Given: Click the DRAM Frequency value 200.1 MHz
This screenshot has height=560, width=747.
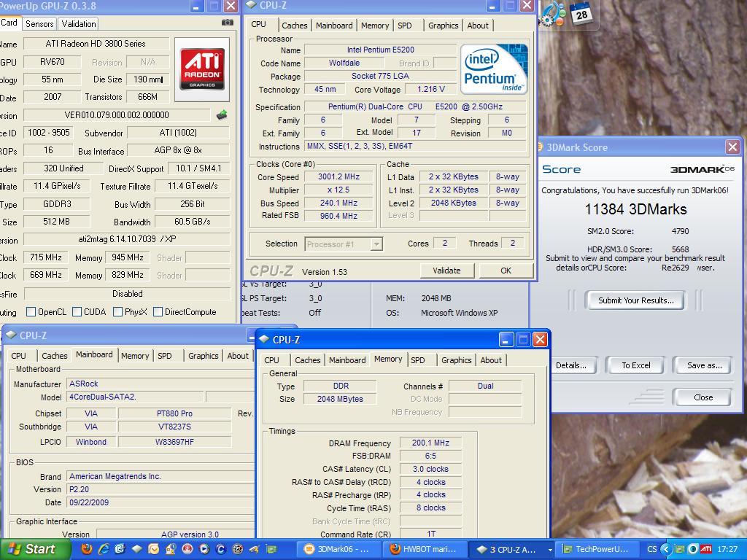Looking at the screenshot, I should 430,443.
